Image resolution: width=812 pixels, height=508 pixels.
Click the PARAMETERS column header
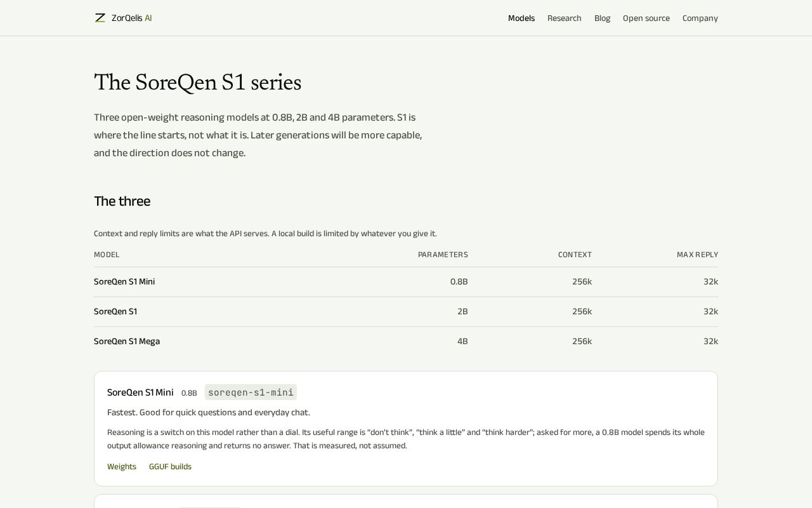[x=443, y=255]
